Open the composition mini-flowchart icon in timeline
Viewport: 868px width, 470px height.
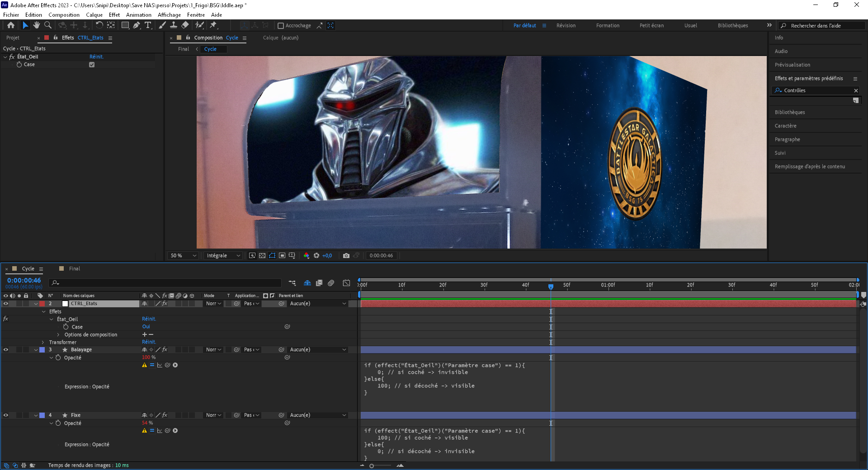click(x=292, y=283)
